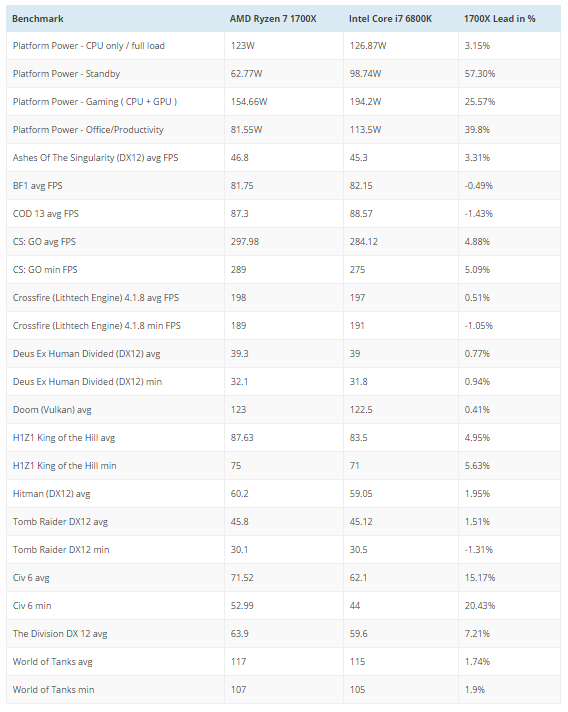
Task: Click the Tomb Raider DX12 min -1.31% value
Action: point(479,549)
